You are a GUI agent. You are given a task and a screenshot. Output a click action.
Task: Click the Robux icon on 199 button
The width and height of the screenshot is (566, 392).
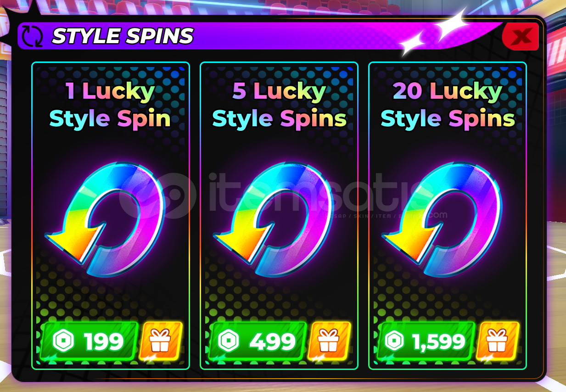click(x=63, y=341)
